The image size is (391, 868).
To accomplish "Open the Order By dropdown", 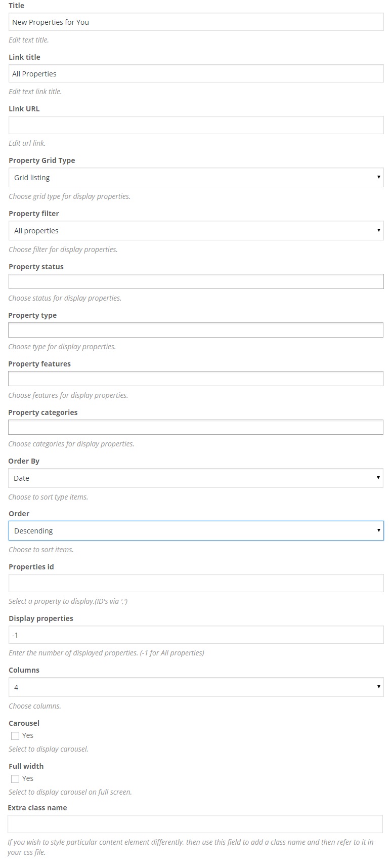I will tap(196, 478).
